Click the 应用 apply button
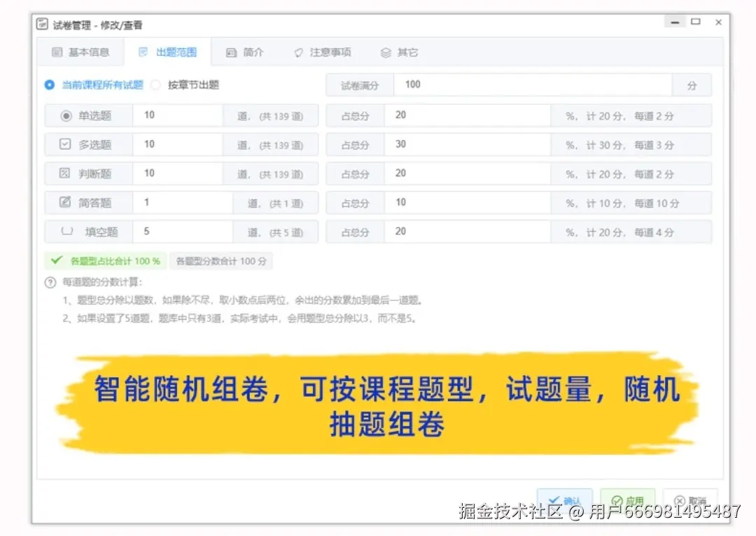The width and height of the screenshot is (756, 536). point(628,500)
